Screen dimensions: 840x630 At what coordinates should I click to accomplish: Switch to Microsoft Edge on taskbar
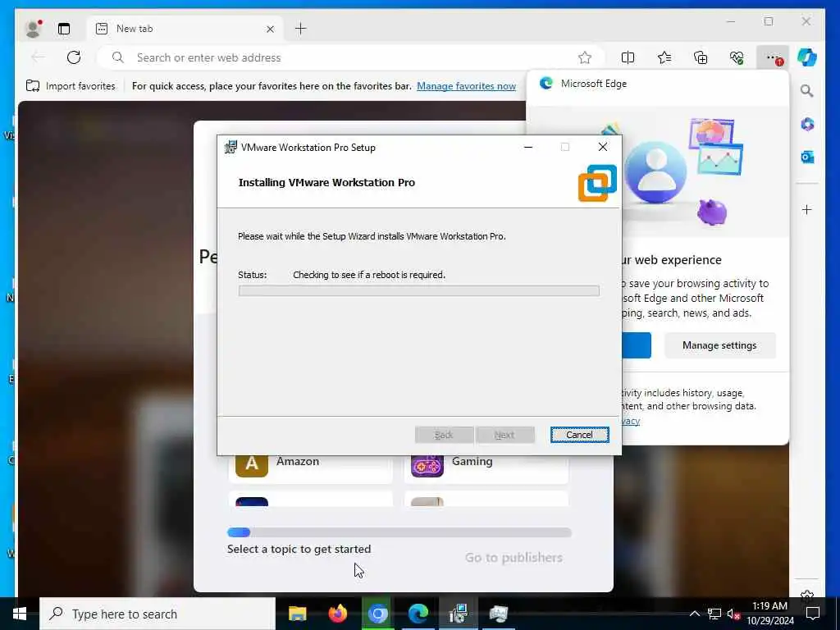tap(418, 614)
